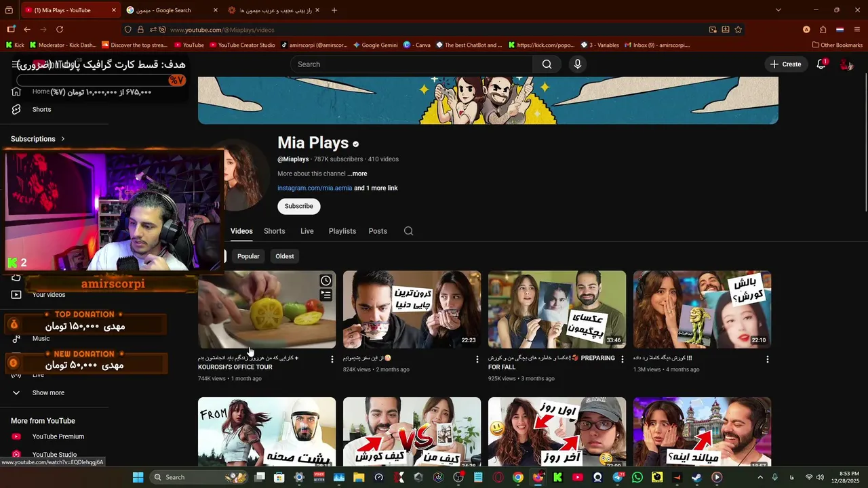Click the 'and 1 more link' text
The image size is (868, 488).
coord(376,188)
